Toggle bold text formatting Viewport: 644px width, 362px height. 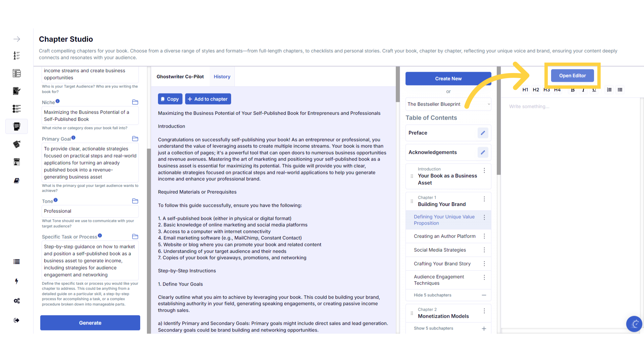point(573,90)
